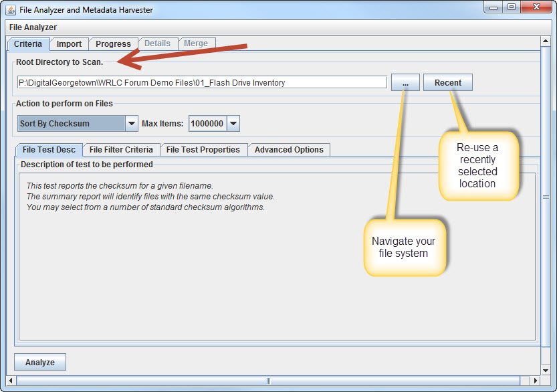
Task: Expand the Sort By Checksum dropdown
Action: point(132,124)
